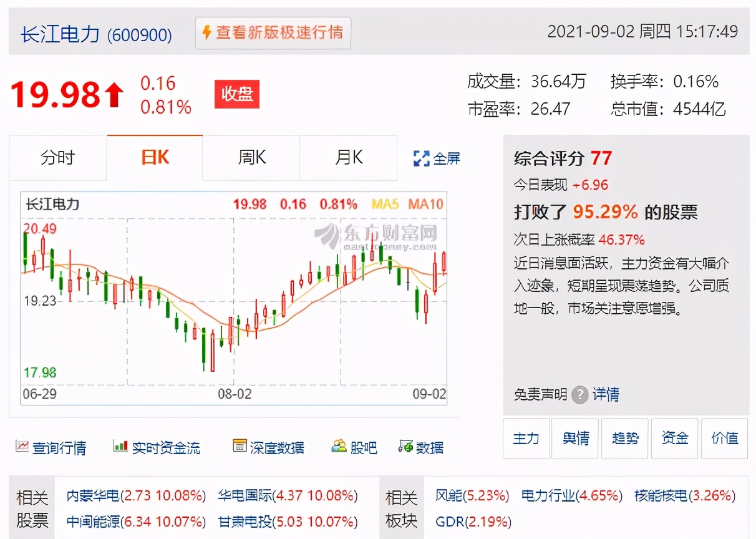Click the 详情 disclaimer link
Screen dimensions: 756x539
606,395
